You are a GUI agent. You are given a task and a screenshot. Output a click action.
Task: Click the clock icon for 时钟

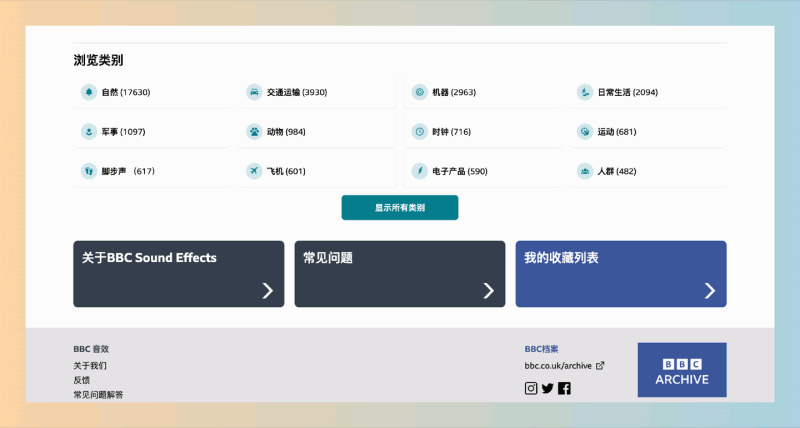tap(419, 132)
